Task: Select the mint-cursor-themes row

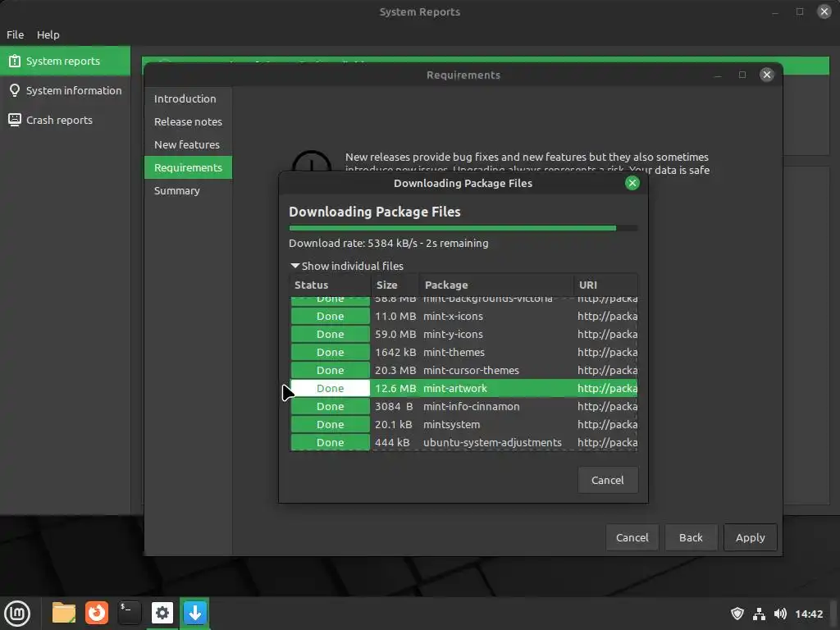Action: click(x=463, y=370)
